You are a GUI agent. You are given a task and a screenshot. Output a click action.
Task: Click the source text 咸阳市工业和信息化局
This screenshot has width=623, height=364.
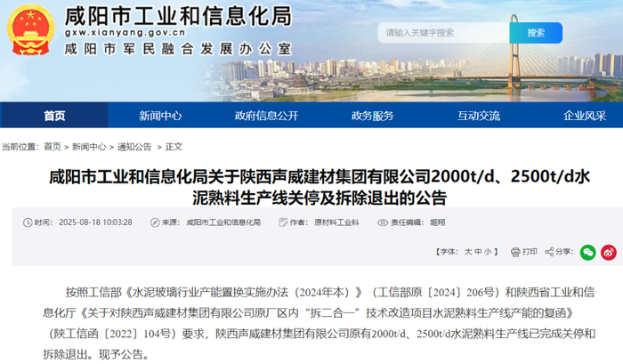223,222
